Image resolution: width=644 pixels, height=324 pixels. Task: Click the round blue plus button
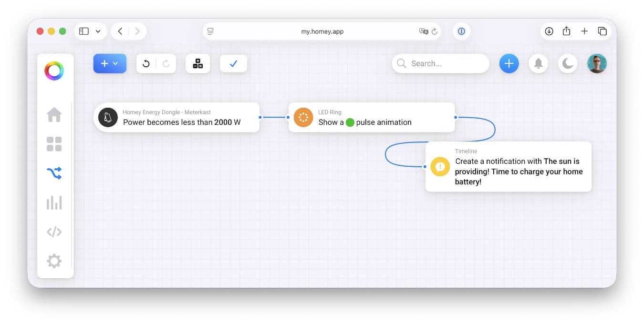(x=509, y=63)
